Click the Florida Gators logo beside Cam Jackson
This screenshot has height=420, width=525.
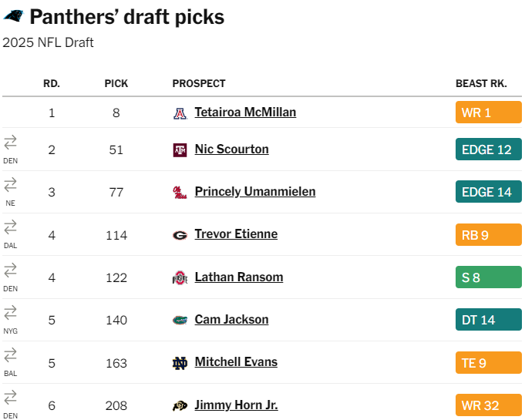point(180,321)
